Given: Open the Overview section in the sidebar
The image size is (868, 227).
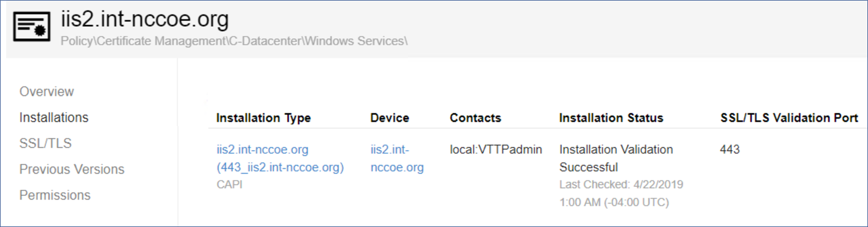Looking at the screenshot, I should point(46,91).
